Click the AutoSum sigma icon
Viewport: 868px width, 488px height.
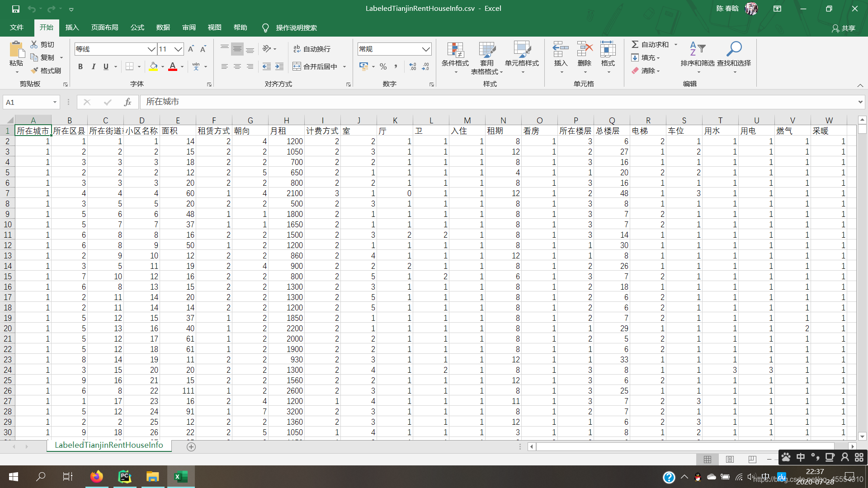[x=635, y=44]
